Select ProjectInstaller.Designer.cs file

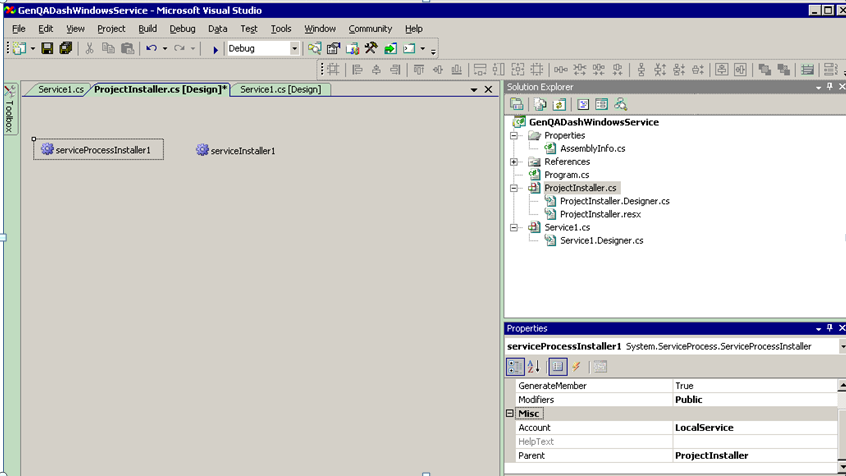coord(615,201)
